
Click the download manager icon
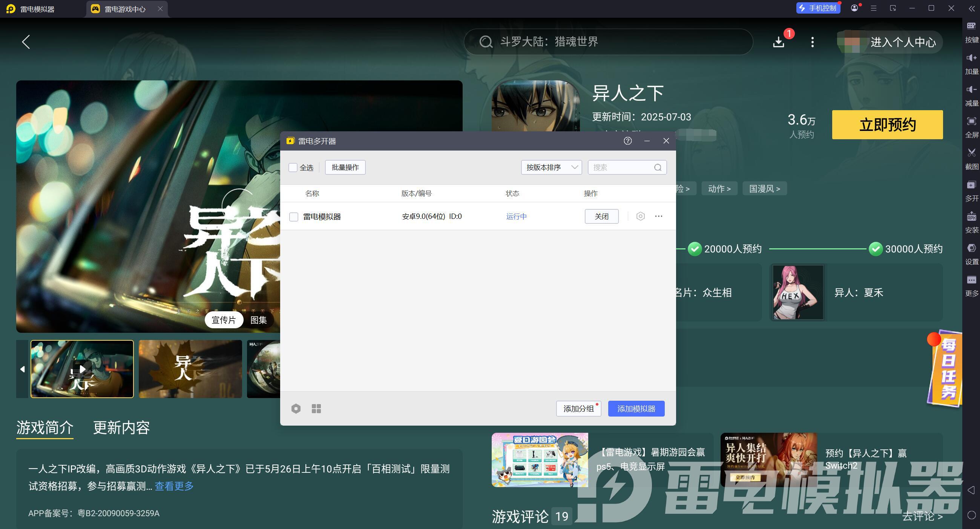pyautogui.click(x=779, y=42)
